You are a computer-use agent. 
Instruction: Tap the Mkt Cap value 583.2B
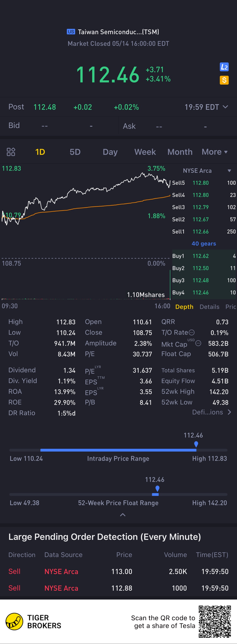218,343
